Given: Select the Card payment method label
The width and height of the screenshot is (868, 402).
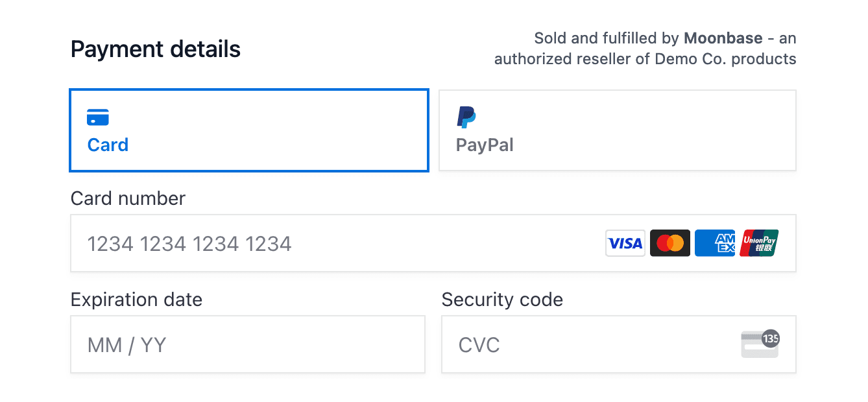Looking at the screenshot, I should coord(108,145).
